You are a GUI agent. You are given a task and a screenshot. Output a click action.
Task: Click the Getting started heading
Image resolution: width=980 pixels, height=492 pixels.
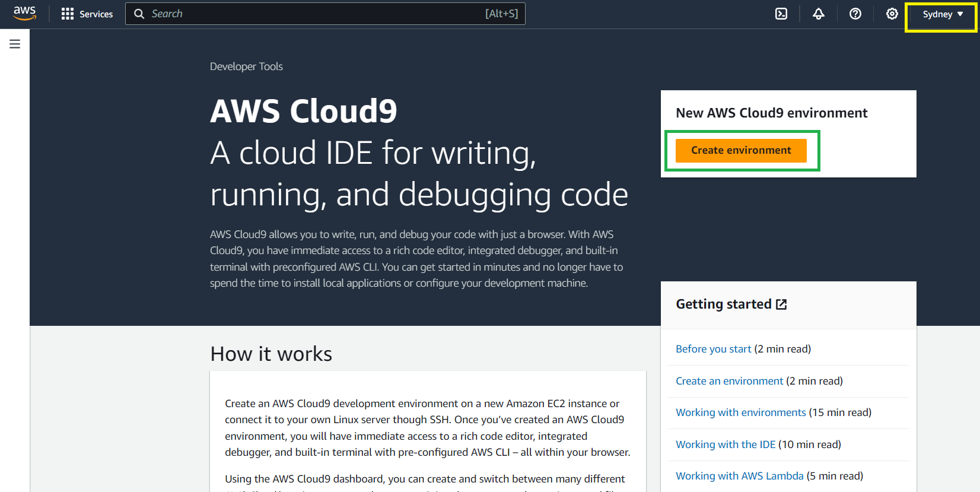[x=724, y=304]
